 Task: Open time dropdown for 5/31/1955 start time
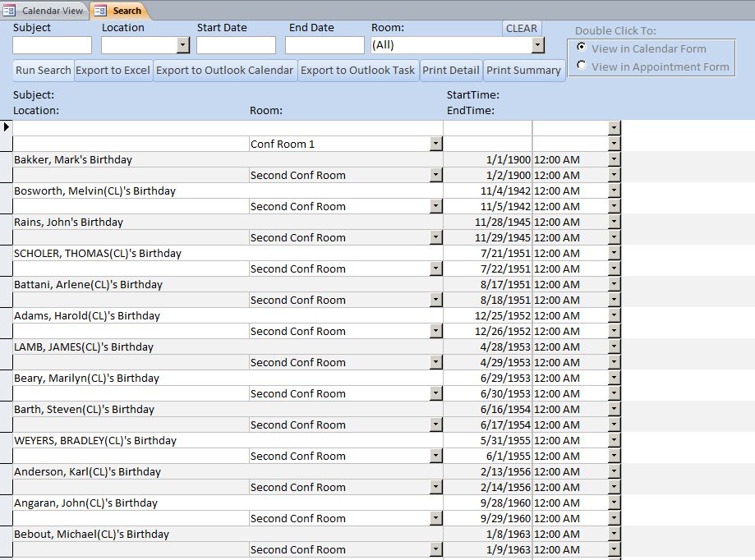tap(614, 440)
